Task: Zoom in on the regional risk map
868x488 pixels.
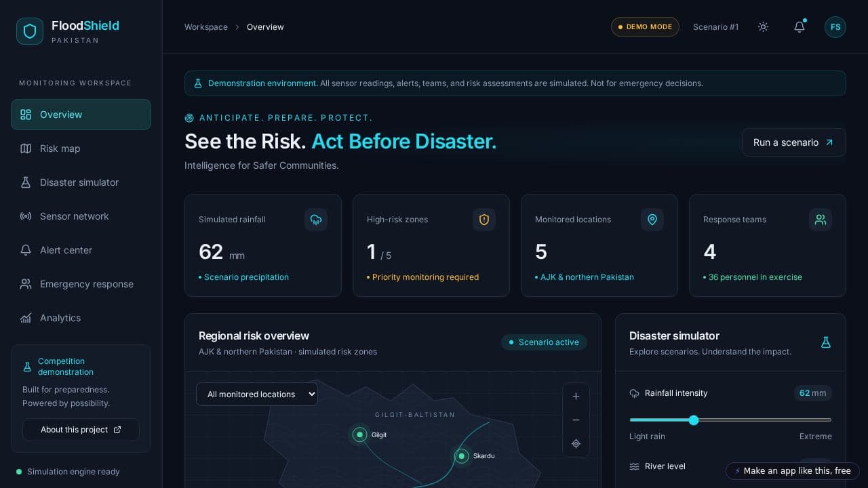Action: pos(576,396)
